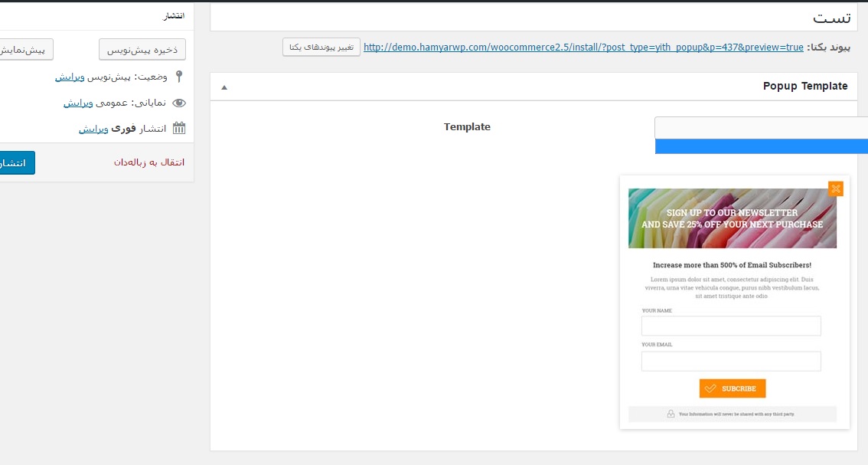Click the YOUR NAME field in preview
Image resolution: width=868 pixels, height=465 pixels.
click(x=731, y=326)
